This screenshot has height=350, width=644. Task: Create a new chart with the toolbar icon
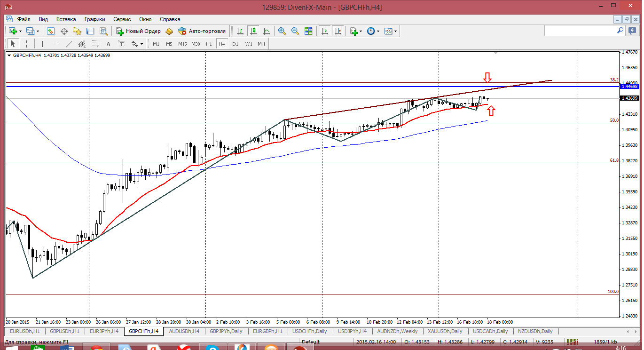[x=13, y=31]
